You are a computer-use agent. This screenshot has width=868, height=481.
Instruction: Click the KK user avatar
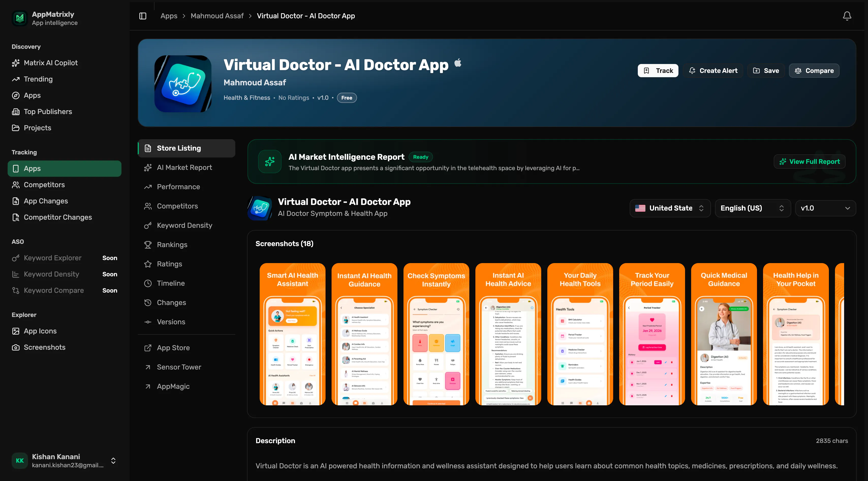20,460
